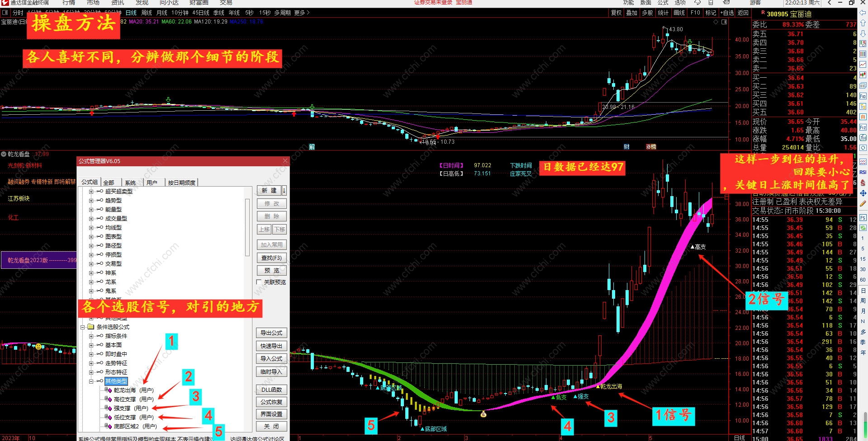Image resolution: width=868 pixels, height=441 pixels.
Task: Click the +自选 toolbar button
Action: point(727,13)
